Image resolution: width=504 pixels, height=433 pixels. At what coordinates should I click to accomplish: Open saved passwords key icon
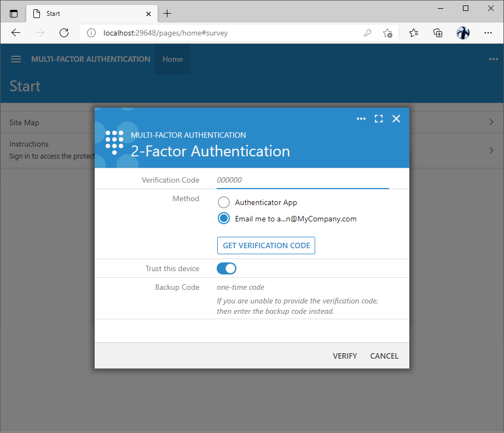click(367, 33)
